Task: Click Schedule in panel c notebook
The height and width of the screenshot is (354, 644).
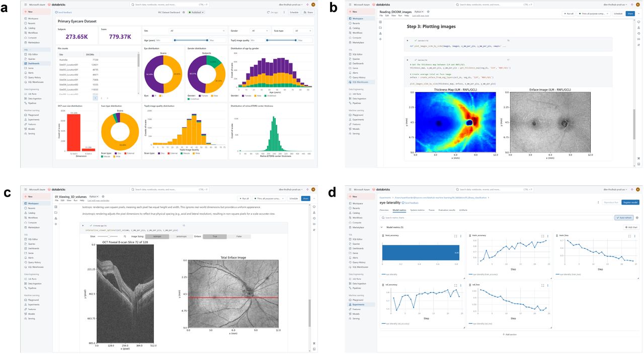Action: (294, 199)
